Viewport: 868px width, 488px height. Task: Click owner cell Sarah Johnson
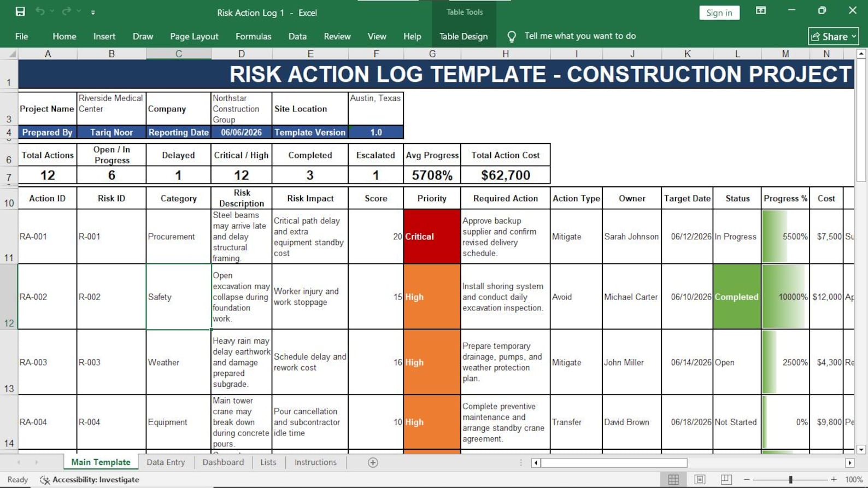[632, 237]
